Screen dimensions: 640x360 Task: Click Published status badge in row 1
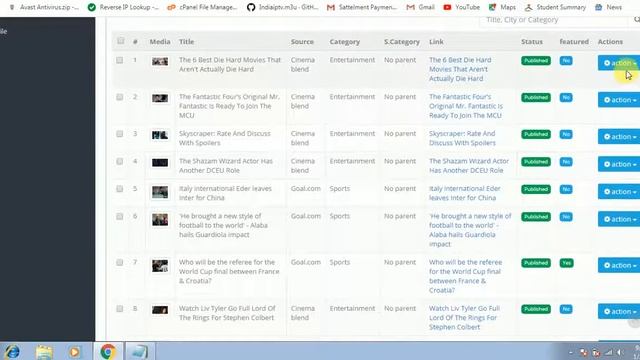pyautogui.click(x=536, y=60)
